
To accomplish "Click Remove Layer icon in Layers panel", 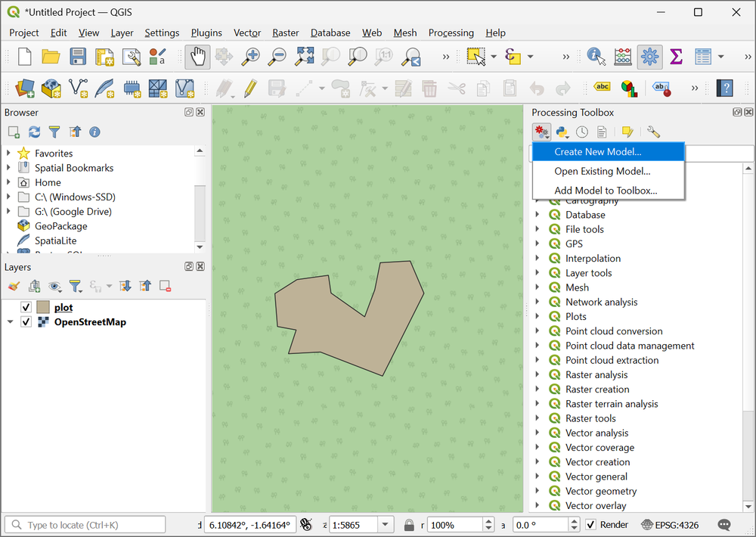I will coord(166,286).
